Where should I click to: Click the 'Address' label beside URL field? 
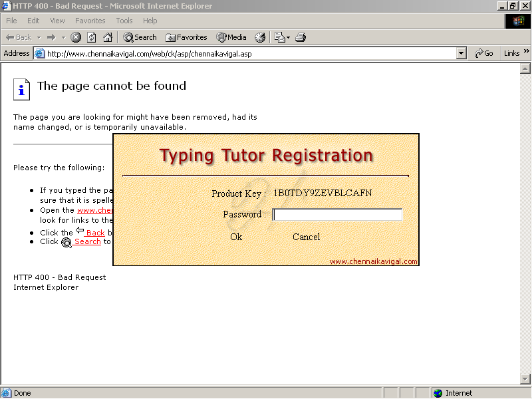click(x=16, y=53)
